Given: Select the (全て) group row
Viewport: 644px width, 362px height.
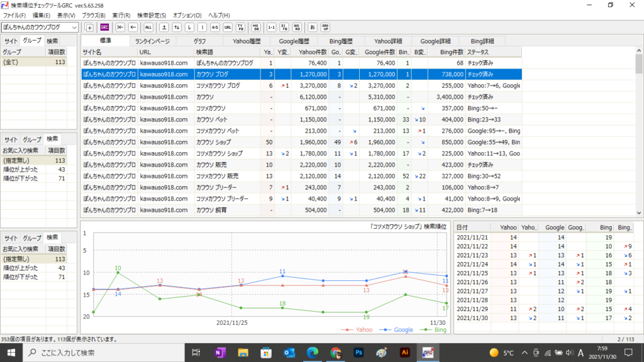Looking at the screenshot, I should point(38,62).
